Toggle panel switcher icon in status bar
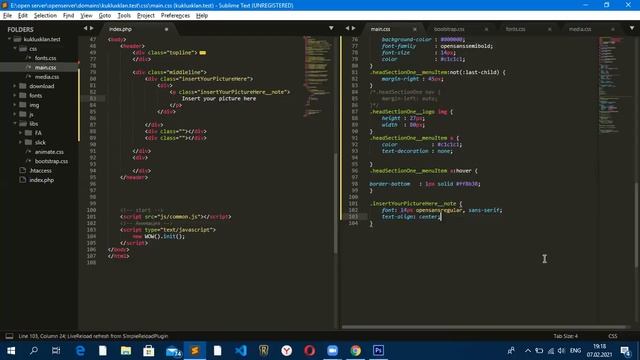 9,336
